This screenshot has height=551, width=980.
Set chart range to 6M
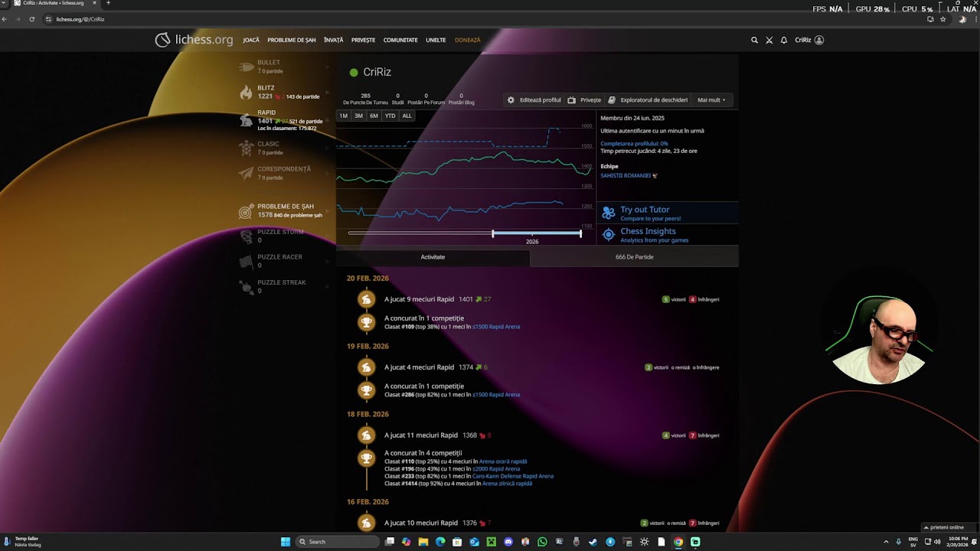tap(374, 116)
